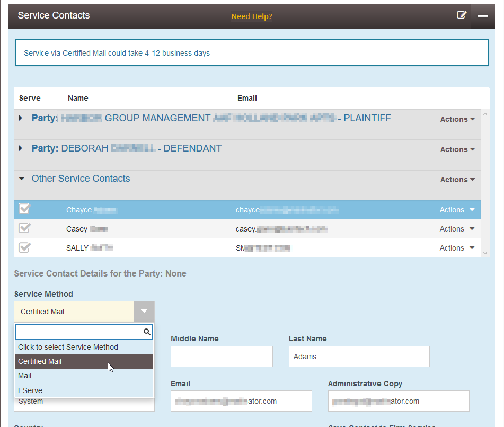Collapse the Other Service Contacts section

[x=22, y=179]
